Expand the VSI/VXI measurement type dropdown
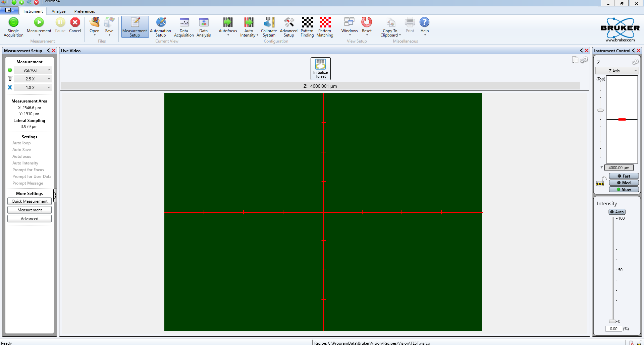The image size is (644, 345). (33, 70)
